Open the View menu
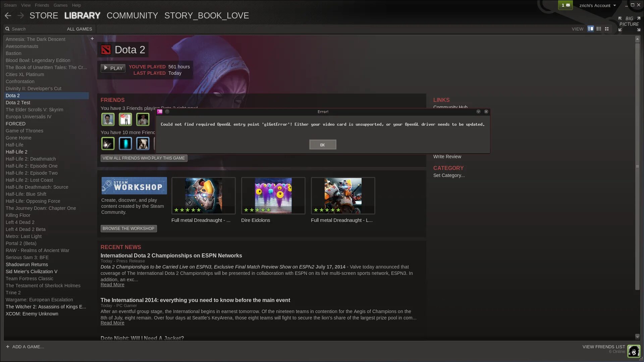644x362 pixels. [x=26, y=5]
